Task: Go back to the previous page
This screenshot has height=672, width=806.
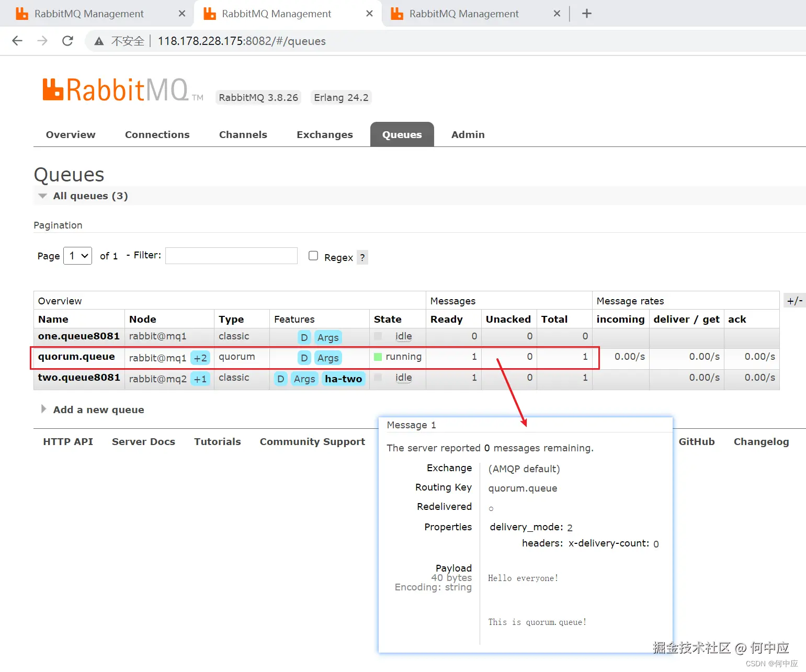Action: pyautogui.click(x=17, y=41)
